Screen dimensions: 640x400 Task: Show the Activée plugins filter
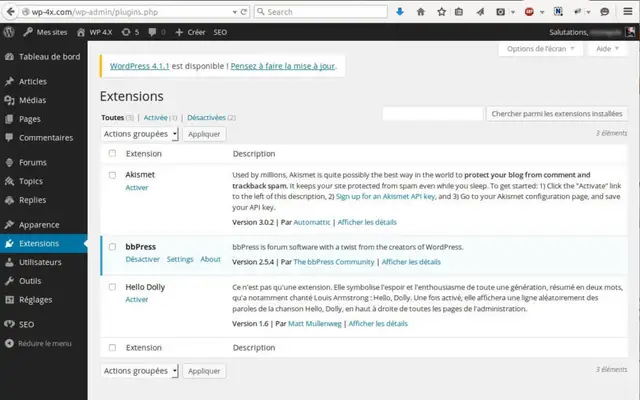click(155, 118)
